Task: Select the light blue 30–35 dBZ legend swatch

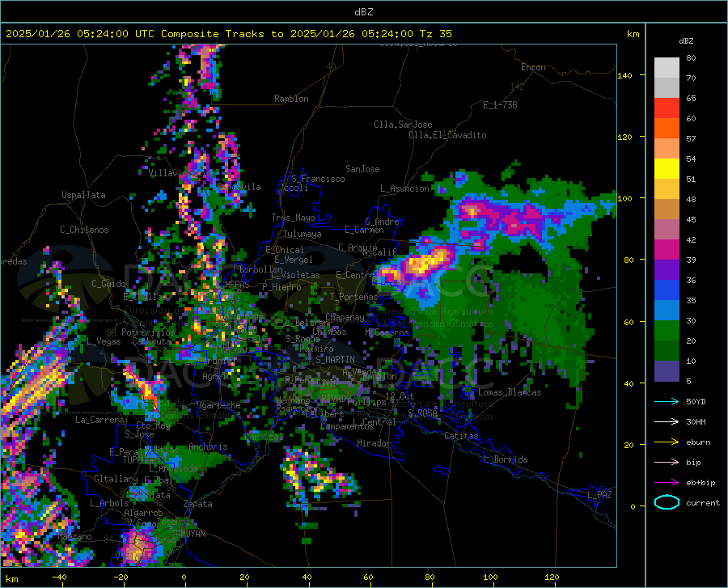Action: (667, 311)
